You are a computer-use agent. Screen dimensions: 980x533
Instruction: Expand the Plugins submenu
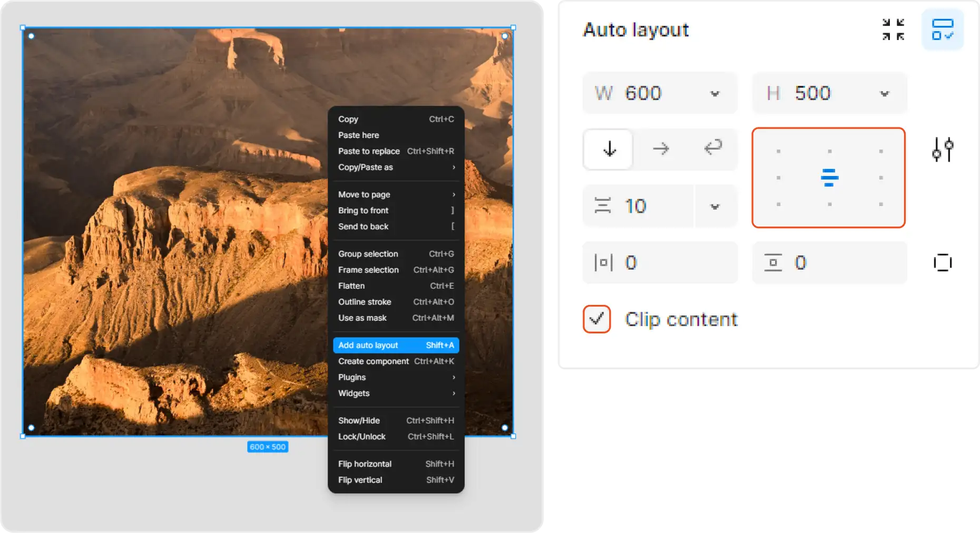396,377
